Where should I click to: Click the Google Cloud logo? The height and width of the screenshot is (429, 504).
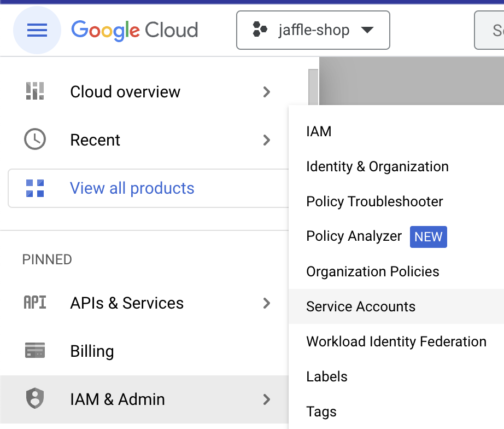(x=134, y=30)
